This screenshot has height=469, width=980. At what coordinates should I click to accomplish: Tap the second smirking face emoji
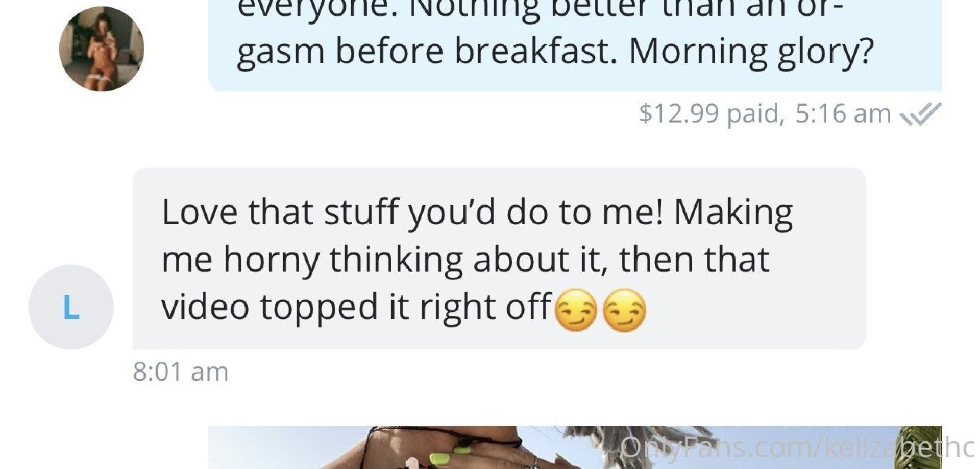click(624, 310)
